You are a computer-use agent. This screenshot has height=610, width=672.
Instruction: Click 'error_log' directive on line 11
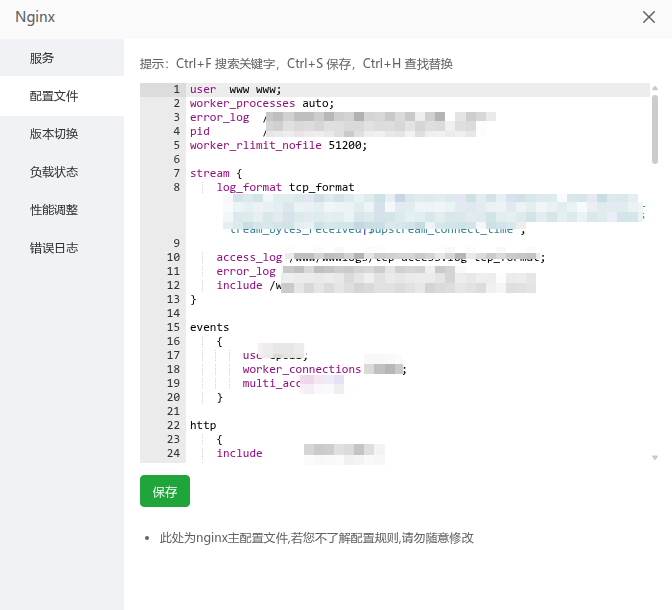246,271
